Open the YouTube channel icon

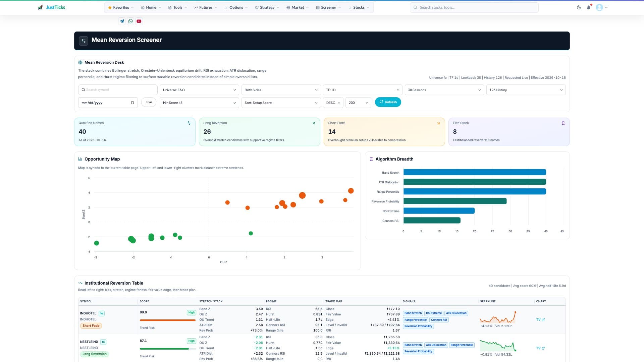coord(139,21)
